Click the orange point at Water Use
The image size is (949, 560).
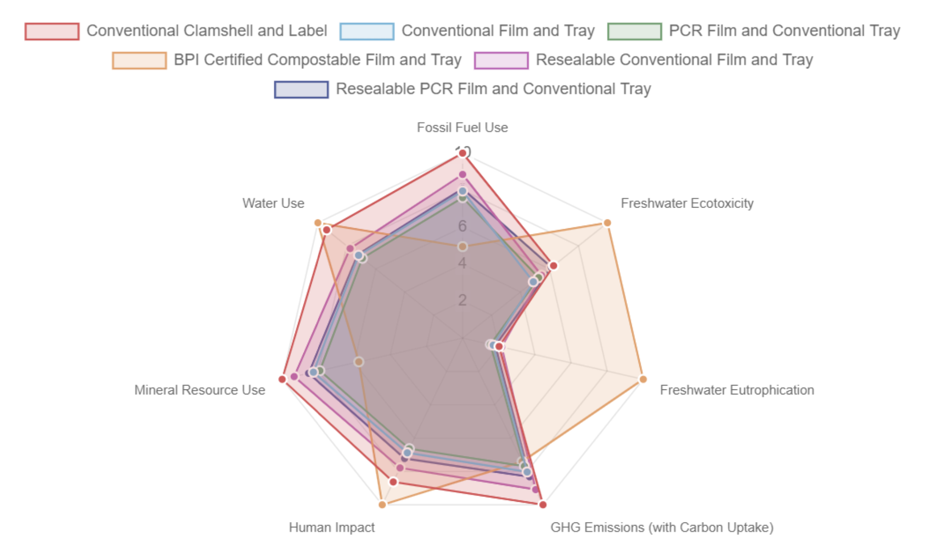pos(318,223)
